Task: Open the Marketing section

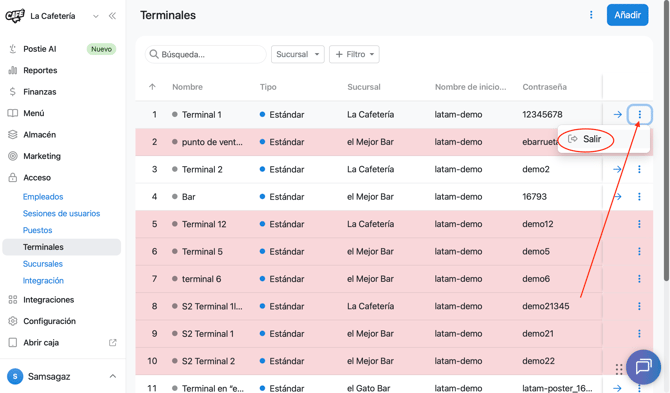Action: [42, 156]
